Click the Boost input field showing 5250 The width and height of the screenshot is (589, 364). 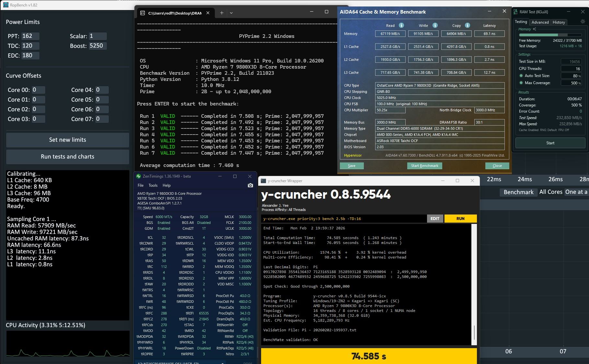pos(98,46)
